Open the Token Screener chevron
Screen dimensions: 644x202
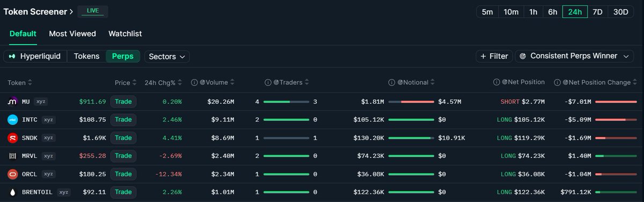click(x=71, y=11)
